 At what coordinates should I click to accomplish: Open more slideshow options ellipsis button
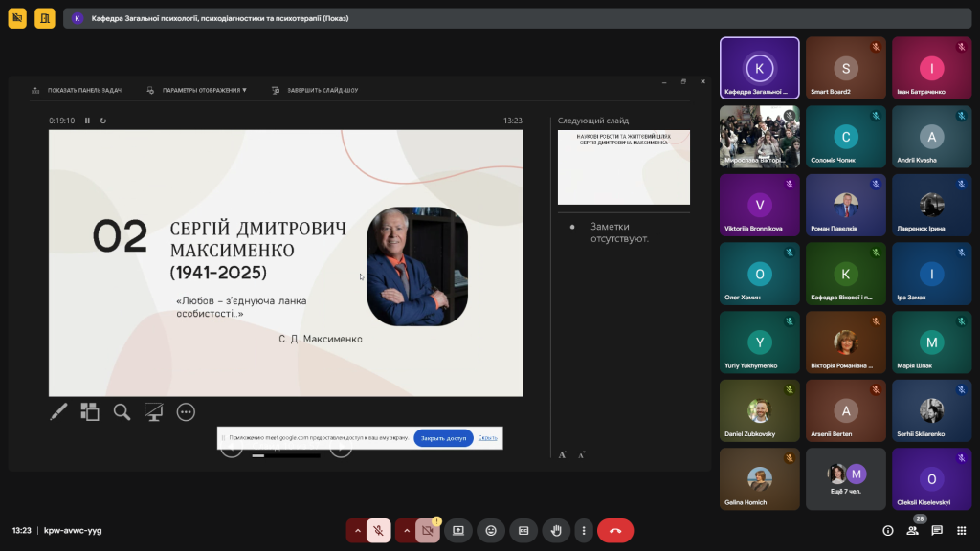point(186,411)
